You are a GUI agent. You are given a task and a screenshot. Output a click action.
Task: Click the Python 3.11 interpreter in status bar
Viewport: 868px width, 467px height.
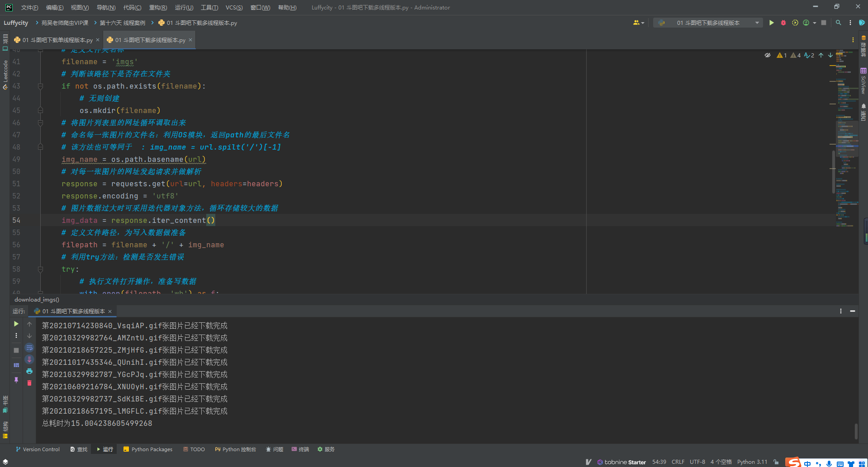click(752, 462)
